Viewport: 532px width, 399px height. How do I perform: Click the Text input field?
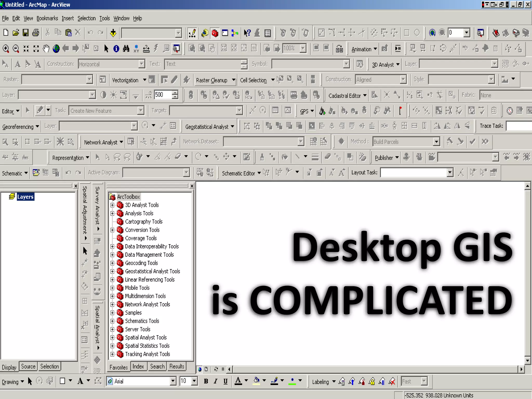coord(203,64)
